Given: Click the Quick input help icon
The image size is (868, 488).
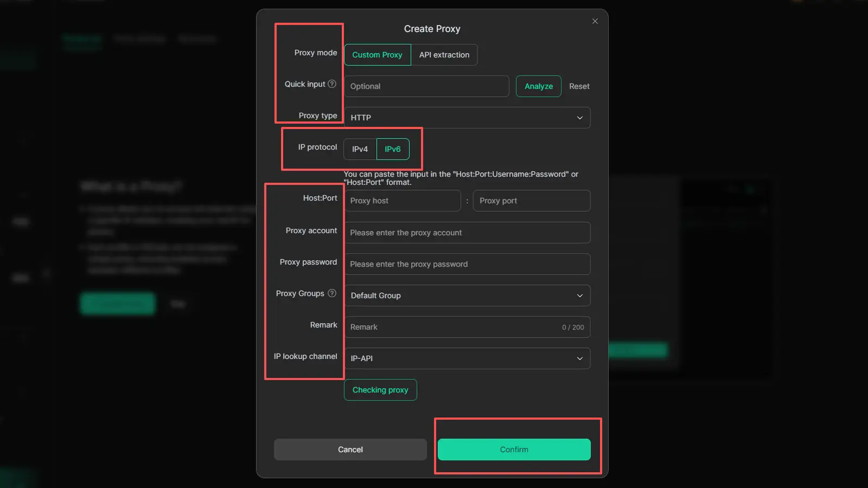Looking at the screenshot, I should [x=332, y=84].
